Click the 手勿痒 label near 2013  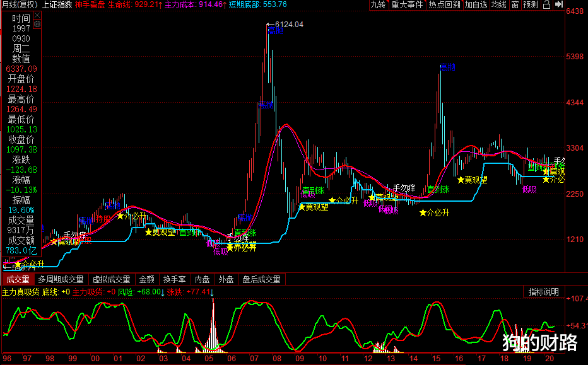404,188
